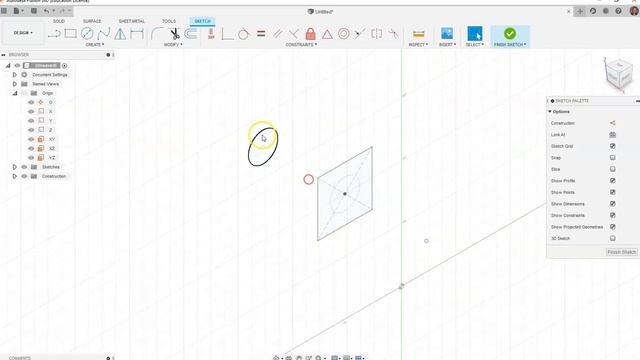Hide the YZ origin plane
Viewport: 640px width, 360px height.
31,158
